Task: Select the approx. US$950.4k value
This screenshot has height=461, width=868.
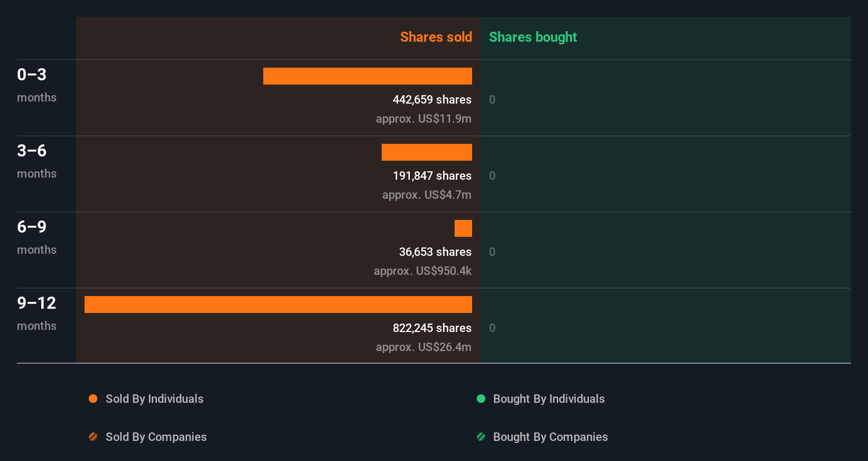Action: (x=422, y=271)
